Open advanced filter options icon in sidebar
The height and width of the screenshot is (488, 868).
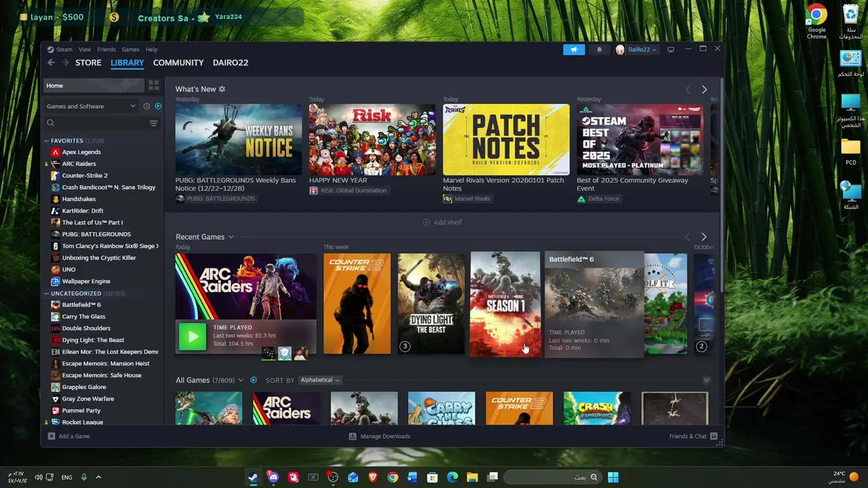(x=153, y=123)
